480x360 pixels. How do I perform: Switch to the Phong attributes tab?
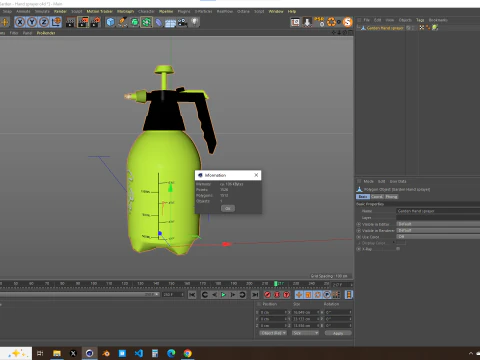[391, 197]
